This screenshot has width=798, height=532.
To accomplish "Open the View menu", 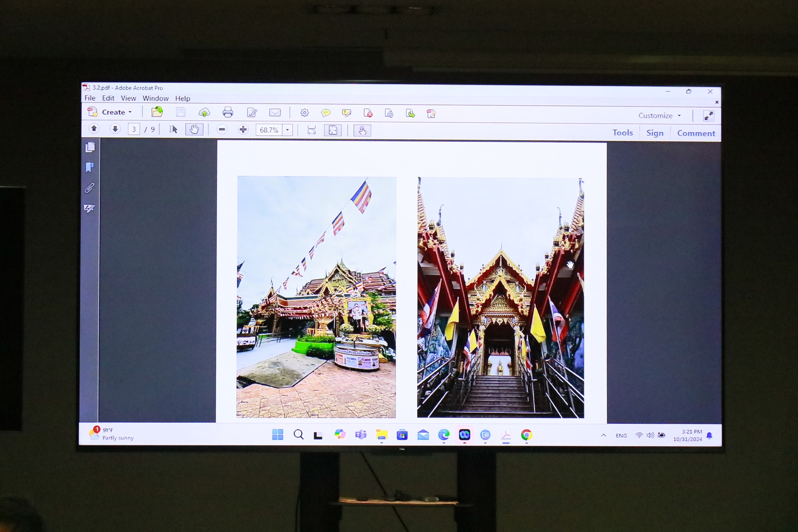I will pos(128,98).
